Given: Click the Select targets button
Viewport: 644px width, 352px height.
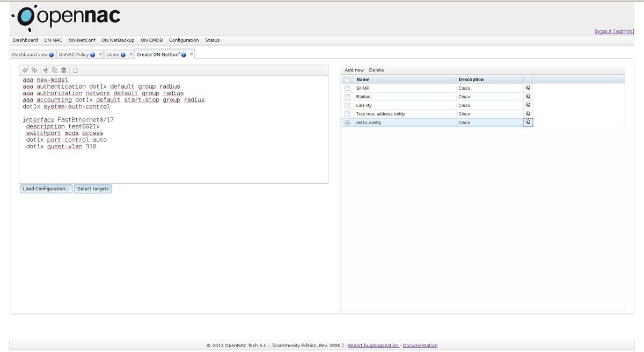Looking at the screenshot, I should click(93, 189).
